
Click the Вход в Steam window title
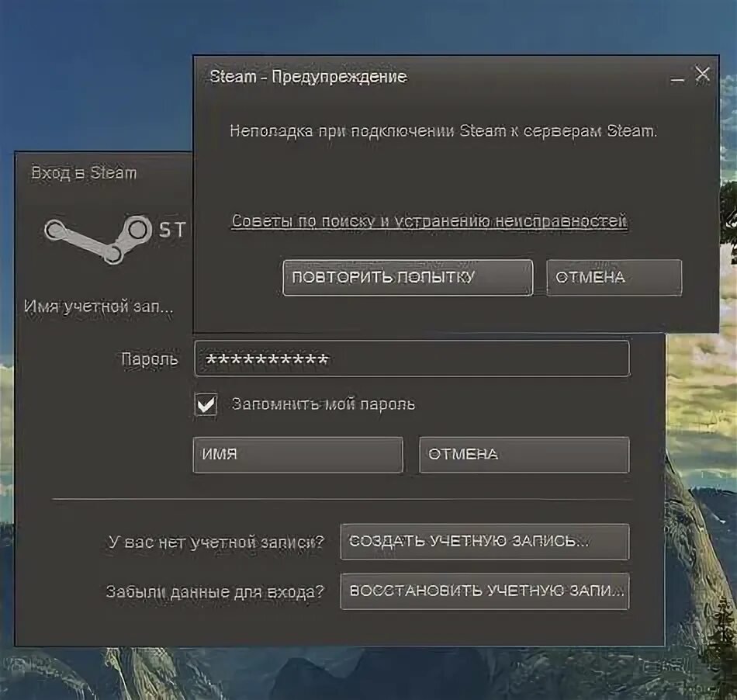[x=84, y=173]
